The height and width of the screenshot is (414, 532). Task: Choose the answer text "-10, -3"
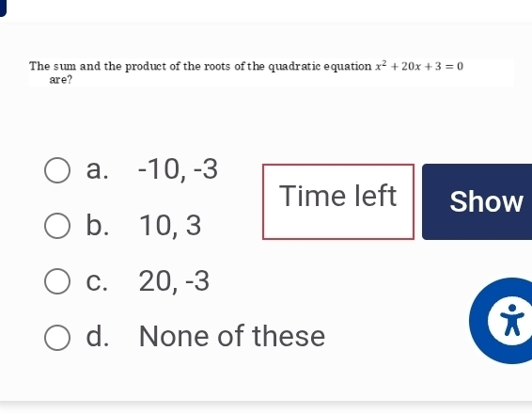[178, 169]
